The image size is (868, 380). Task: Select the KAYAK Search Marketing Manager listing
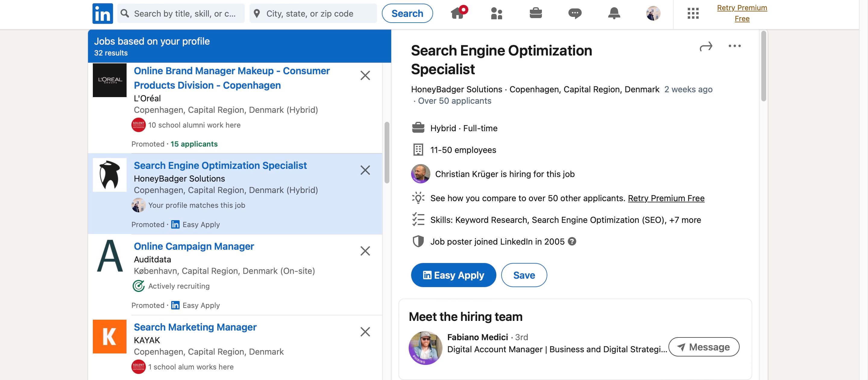click(x=195, y=327)
